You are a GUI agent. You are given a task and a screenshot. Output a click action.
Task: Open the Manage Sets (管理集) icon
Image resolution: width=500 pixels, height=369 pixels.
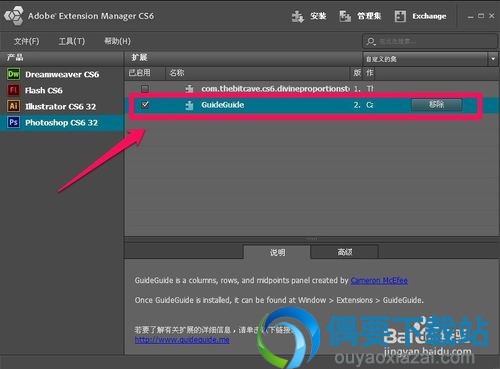coord(345,16)
